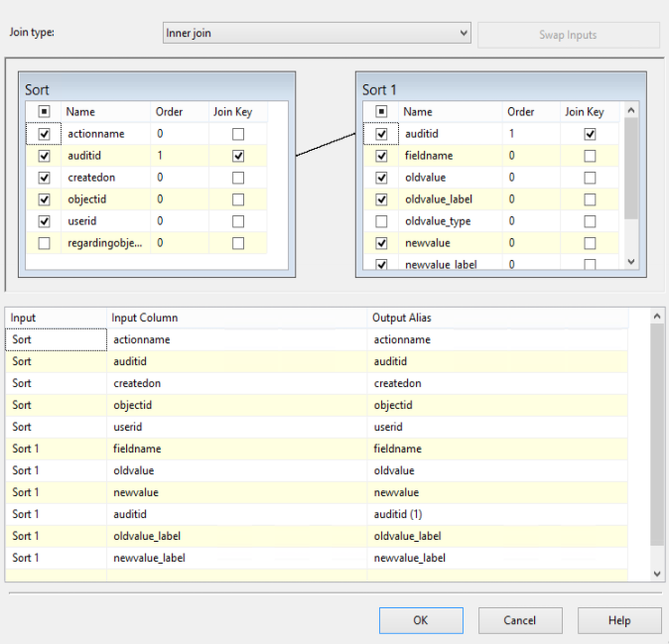
Task: Check the regardingobje... column in Sort input
Action: 44,243
